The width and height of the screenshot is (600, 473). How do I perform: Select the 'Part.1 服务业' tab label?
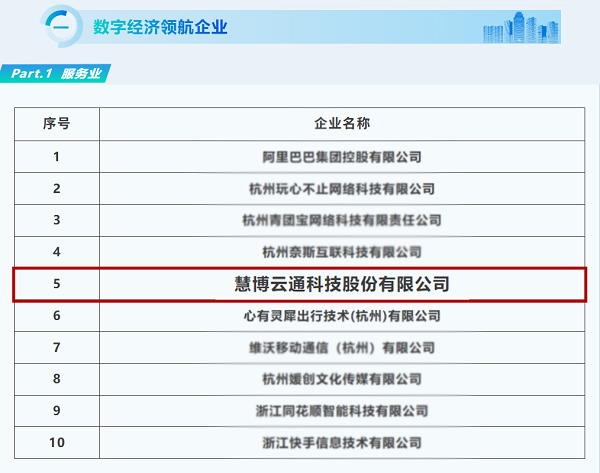(56, 73)
